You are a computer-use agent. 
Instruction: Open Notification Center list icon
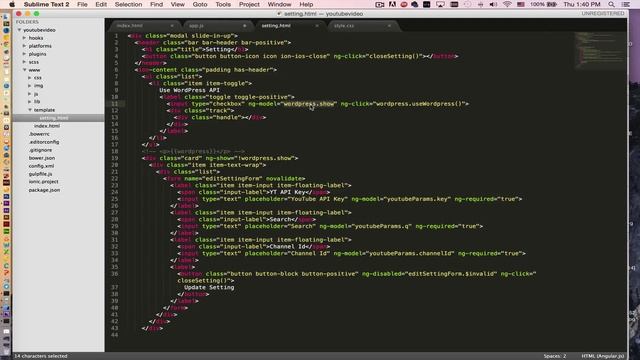[x=625, y=4]
